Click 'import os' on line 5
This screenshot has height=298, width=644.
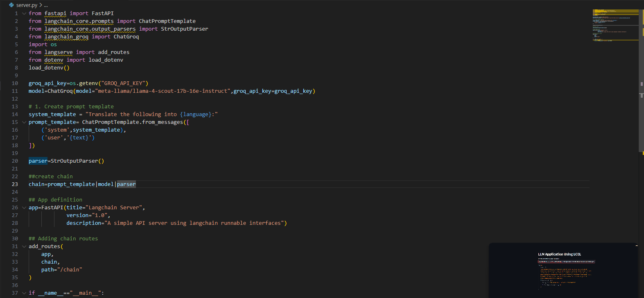tap(43, 45)
